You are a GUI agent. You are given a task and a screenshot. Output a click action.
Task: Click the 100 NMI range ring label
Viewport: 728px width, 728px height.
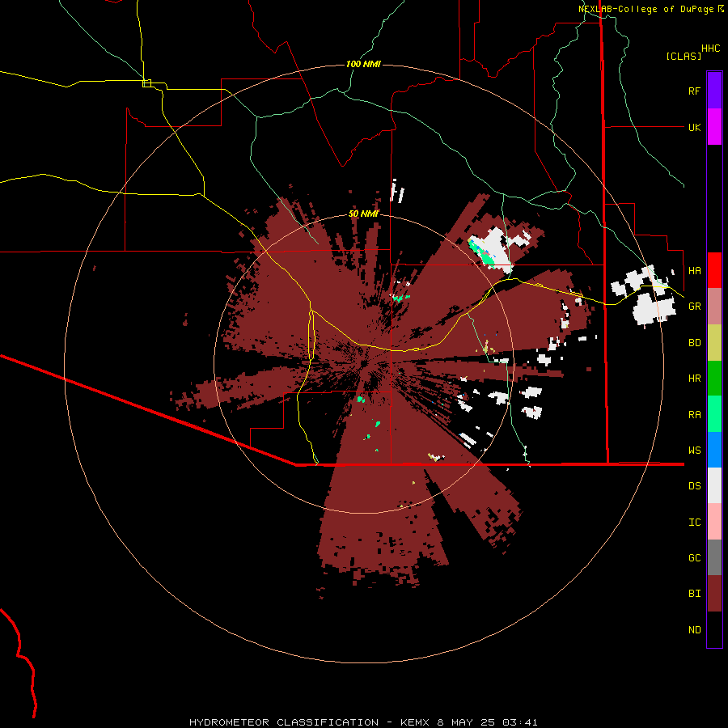click(x=363, y=64)
